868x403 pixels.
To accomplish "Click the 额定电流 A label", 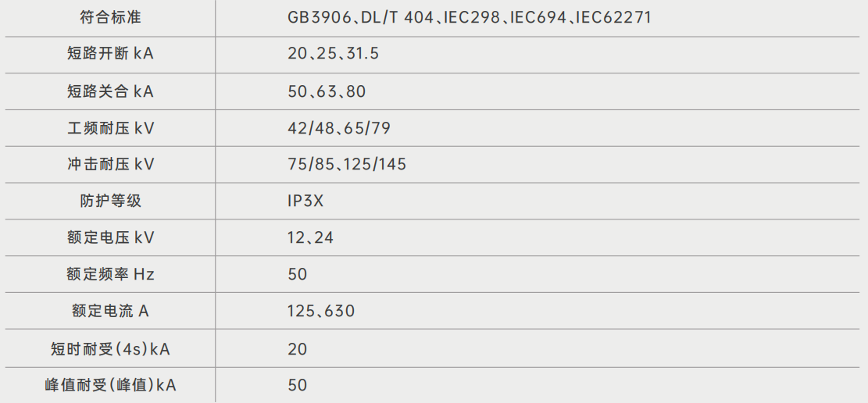I will click(x=110, y=311).
